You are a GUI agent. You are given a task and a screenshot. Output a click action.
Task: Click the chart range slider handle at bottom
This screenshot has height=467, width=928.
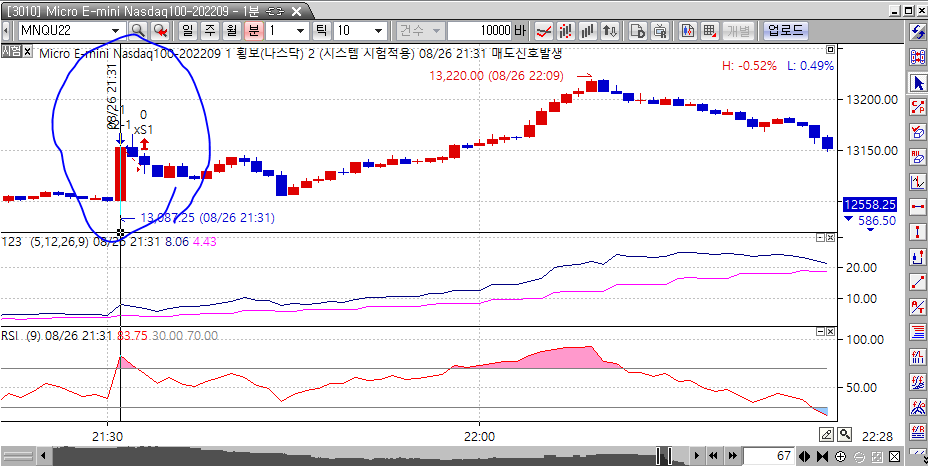pos(663,456)
